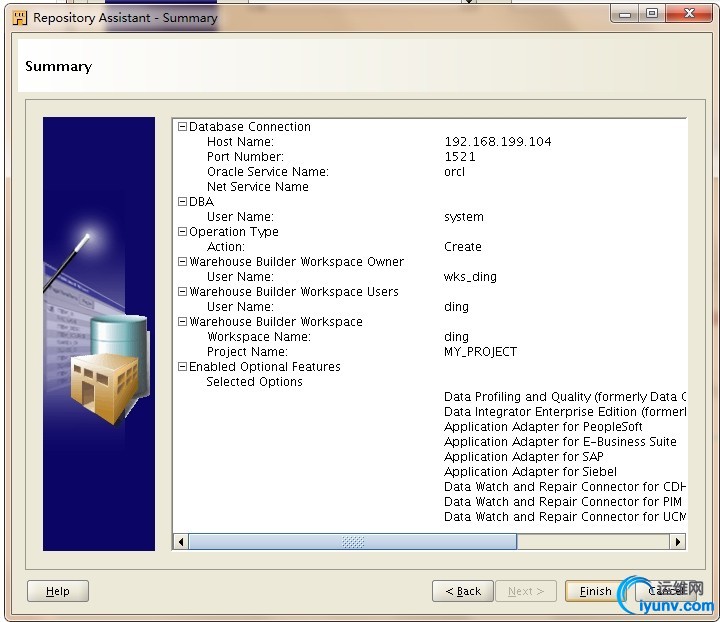Collapse the DBA tree node
The image size is (720, 622).
coord(182,202)
